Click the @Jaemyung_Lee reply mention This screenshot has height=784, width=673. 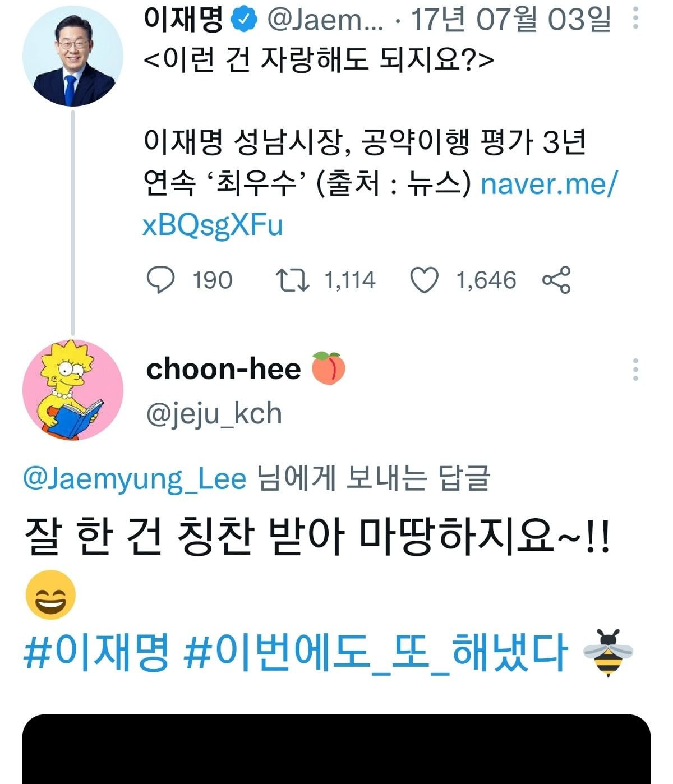click(135, 479)
